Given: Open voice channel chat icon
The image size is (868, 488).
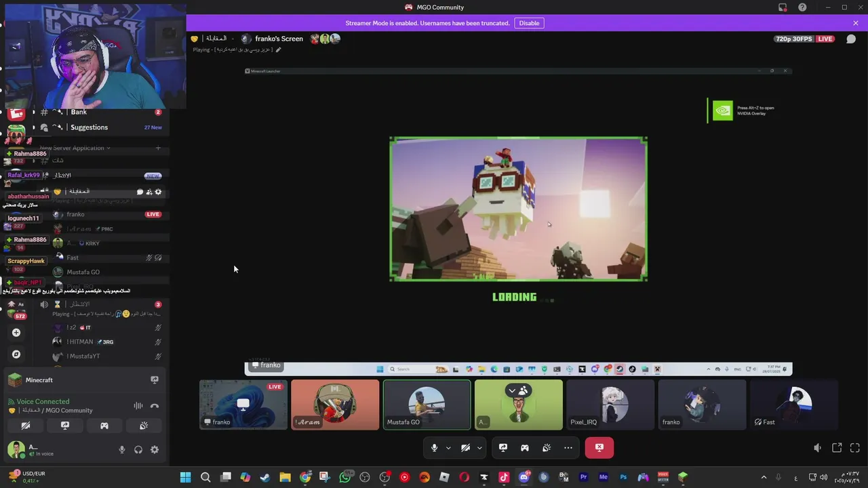Looking at the screenshot, I should pyautogui.click(x=140, y=192).
